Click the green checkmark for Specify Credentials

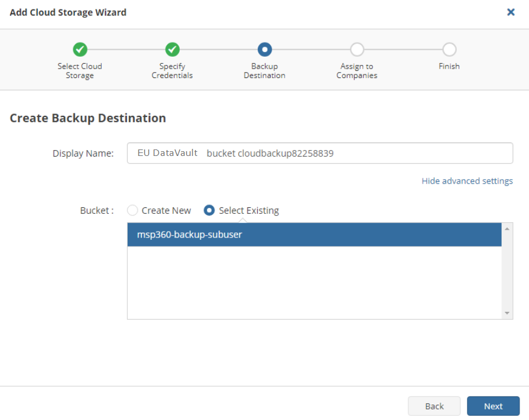pos(173,50)
